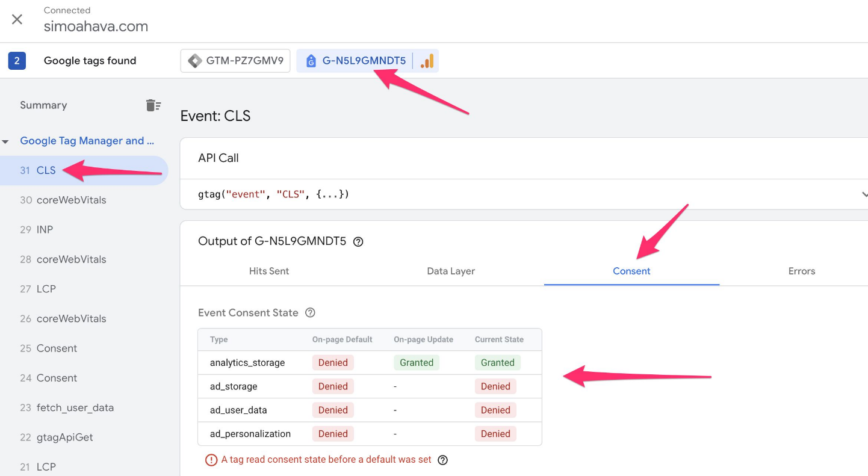Clear the event list with trash icon
The height and width of the screenshot is (476, 868).
click(153, 105)
